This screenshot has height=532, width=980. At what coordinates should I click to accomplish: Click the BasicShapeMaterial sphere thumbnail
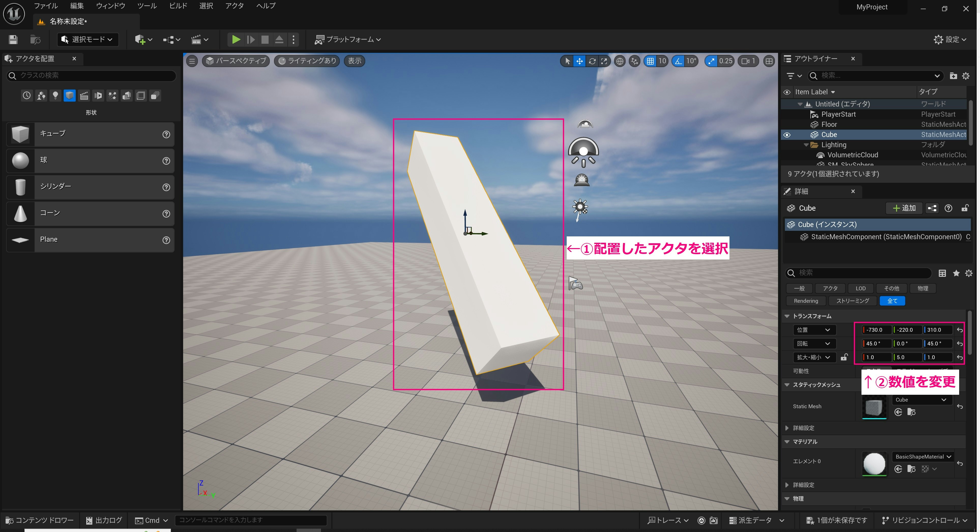pos(874,464)
